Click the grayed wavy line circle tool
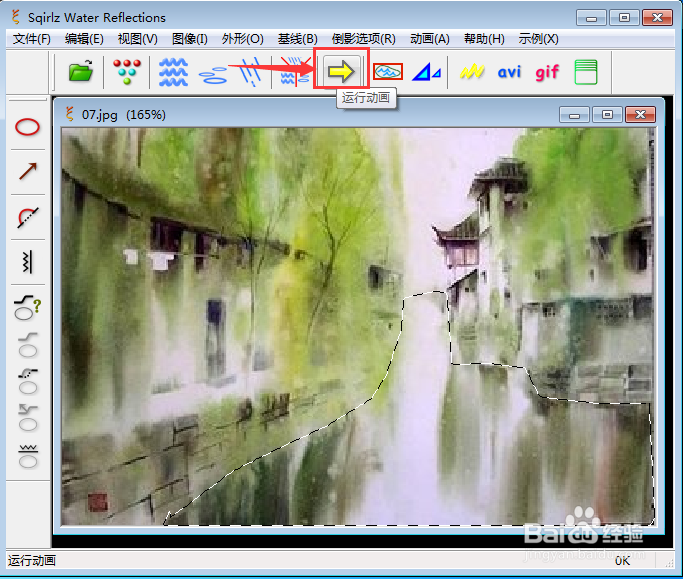Screen dimensions: 683x579 click(x=28, y=456)
